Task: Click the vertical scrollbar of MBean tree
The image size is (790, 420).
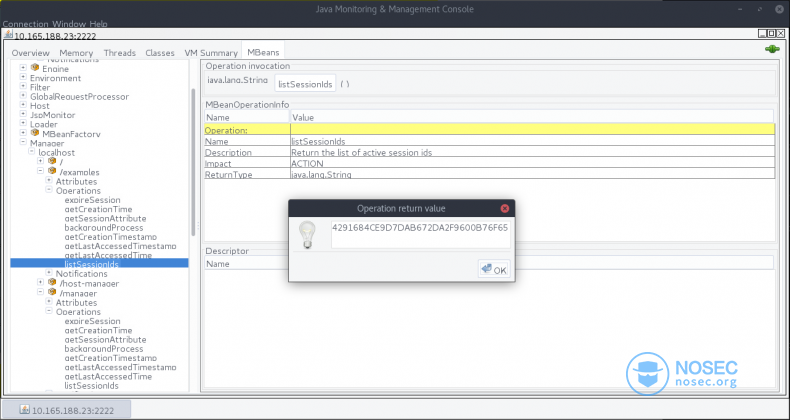Action: click(x=192, y=162)
